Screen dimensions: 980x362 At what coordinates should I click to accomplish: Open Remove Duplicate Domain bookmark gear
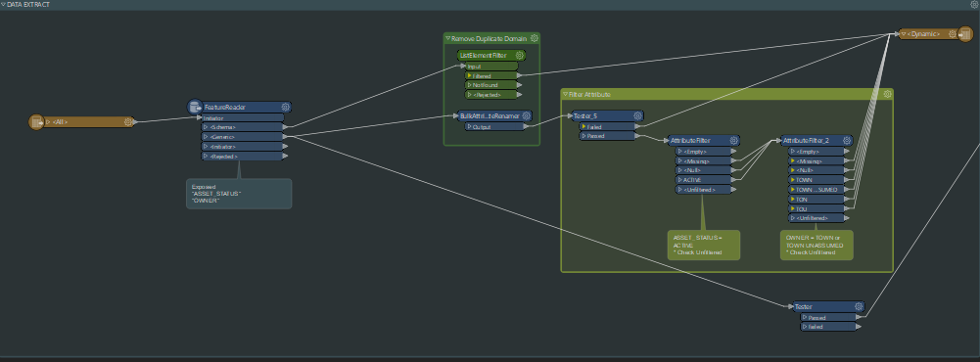point(535,38)
